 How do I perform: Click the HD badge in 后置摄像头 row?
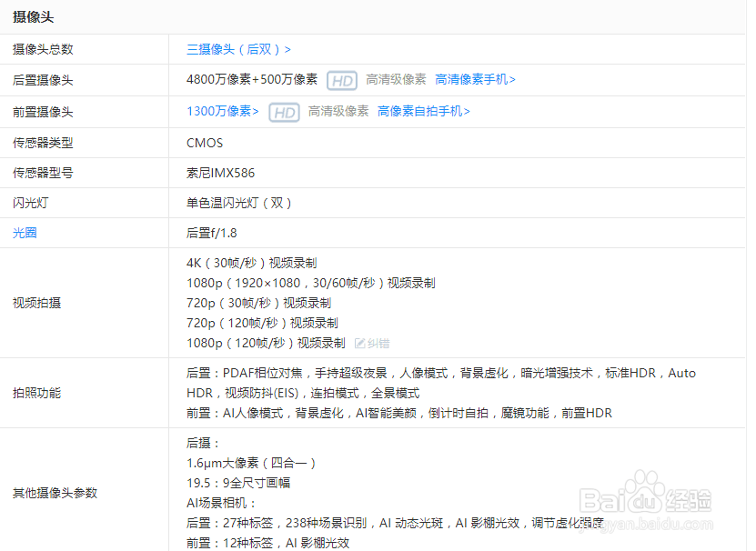point(342,81)
